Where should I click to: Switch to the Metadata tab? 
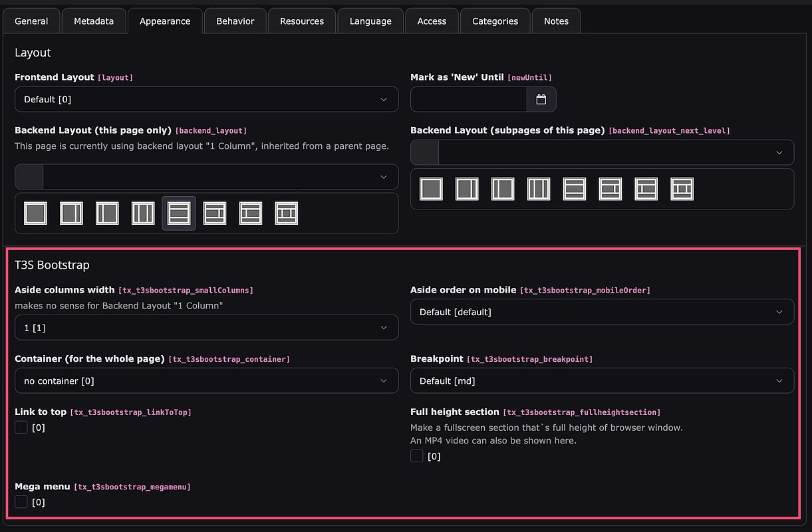(x=94, y=21)
